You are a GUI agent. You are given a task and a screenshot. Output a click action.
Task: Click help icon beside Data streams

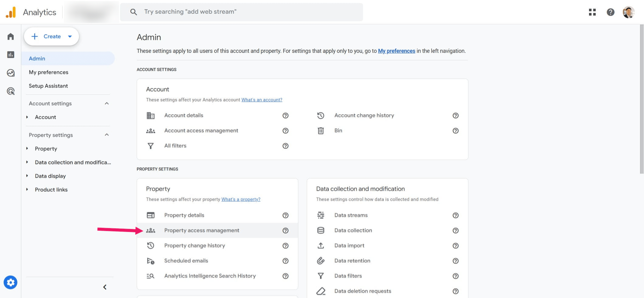coord(455,215)
